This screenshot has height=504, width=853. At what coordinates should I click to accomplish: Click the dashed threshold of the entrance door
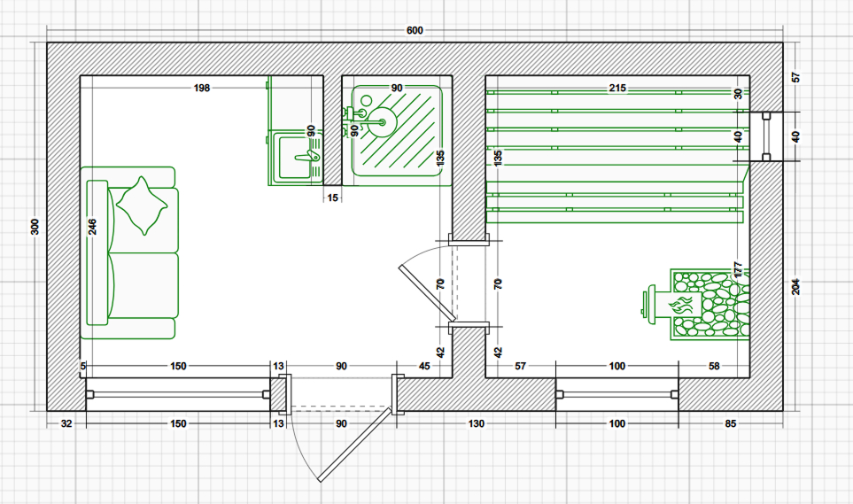341,408
